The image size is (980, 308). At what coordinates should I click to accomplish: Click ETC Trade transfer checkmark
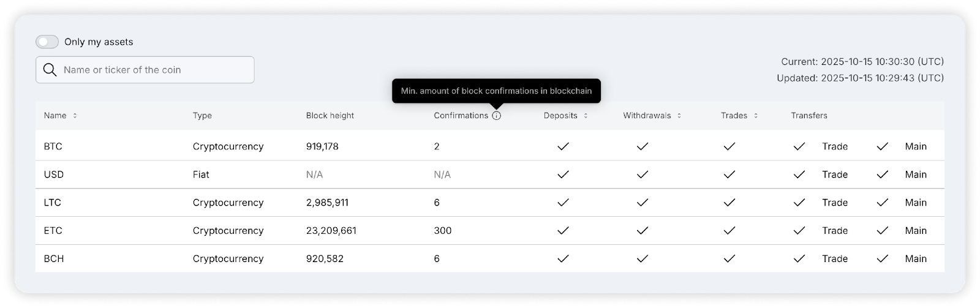click(x=799, y=231)
